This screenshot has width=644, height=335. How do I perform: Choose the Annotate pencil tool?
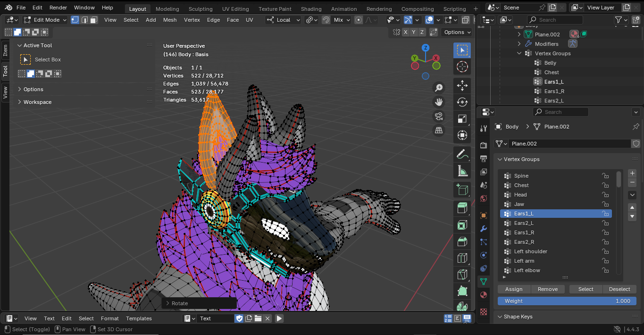(462, 154)
